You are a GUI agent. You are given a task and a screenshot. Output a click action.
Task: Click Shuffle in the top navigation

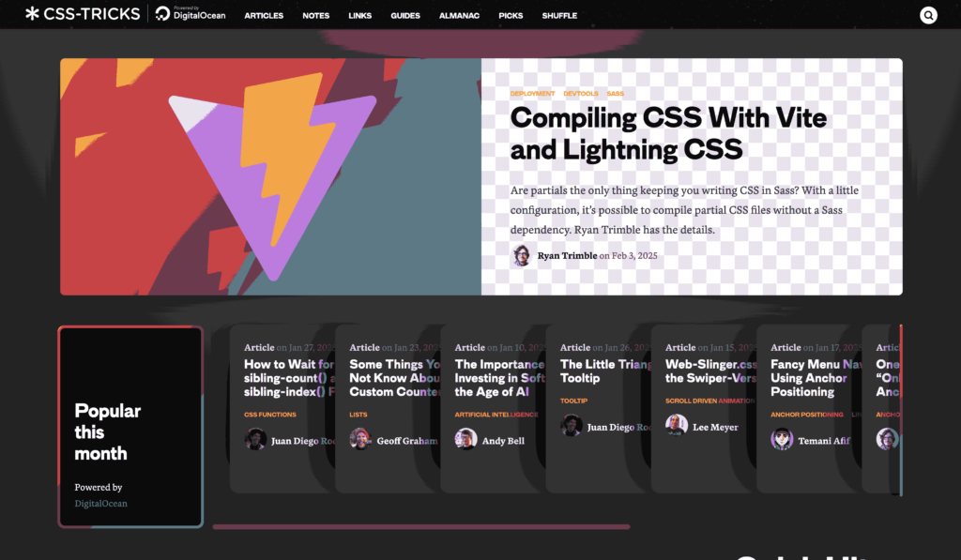point(559,15)
